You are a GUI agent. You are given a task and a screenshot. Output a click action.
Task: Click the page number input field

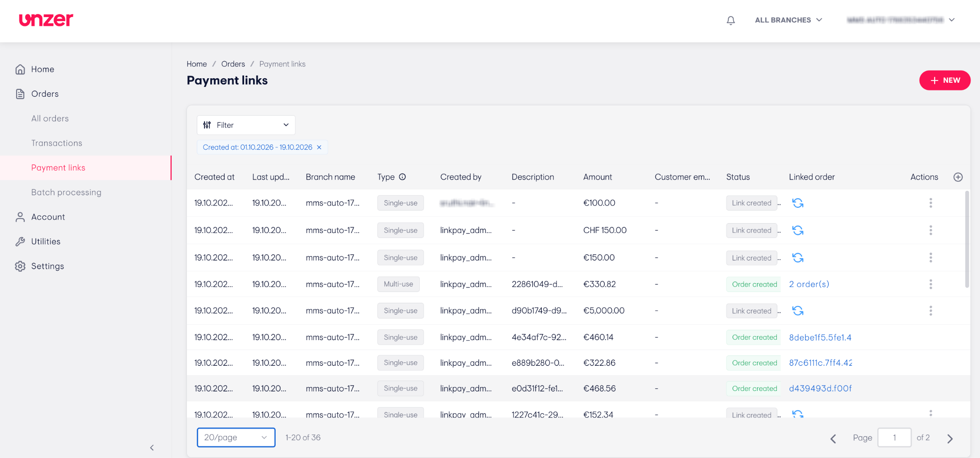[x=894, y=437]
